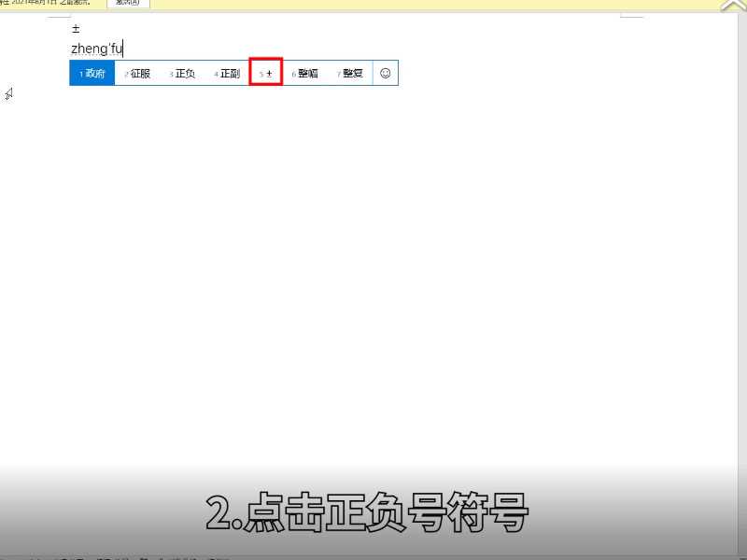Click the number 5 label beside ±
The image size is (747, 560).
tap(261, 73)
